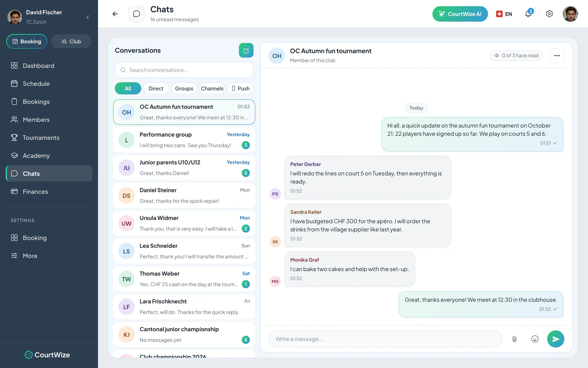Image resolution: width=588 pixels, height=368 pixels.
Task: Select the Channels filter tab
Action: (212, 88)
